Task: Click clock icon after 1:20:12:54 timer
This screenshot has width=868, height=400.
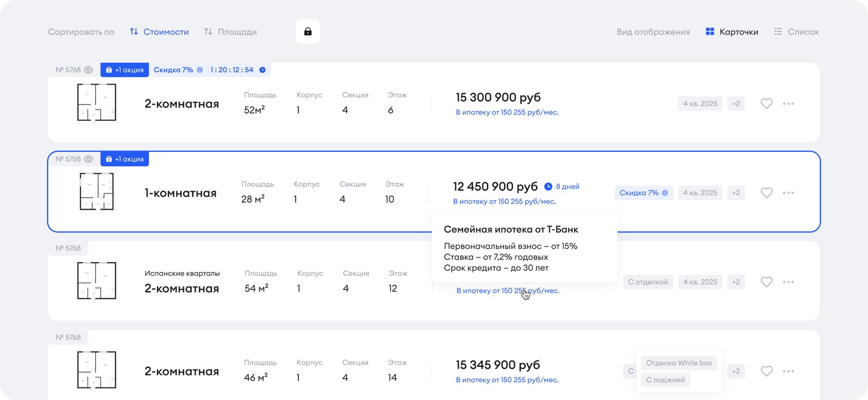Action: coord(262,70)
